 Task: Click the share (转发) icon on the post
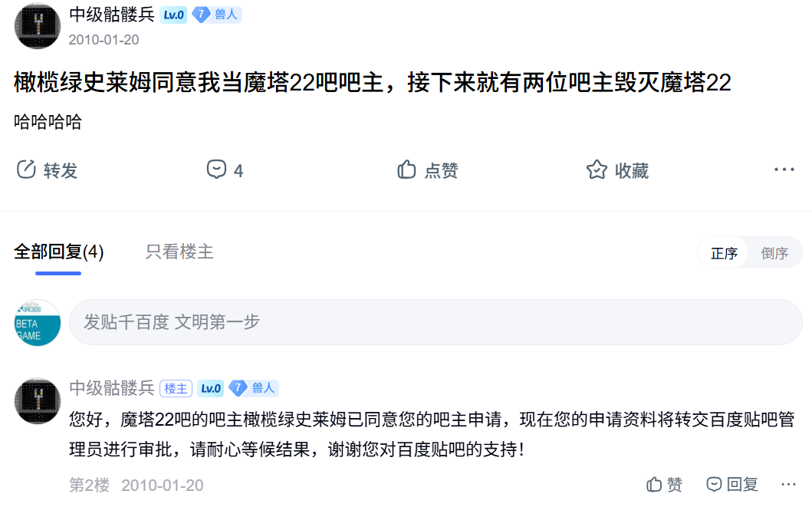[27, 170]
